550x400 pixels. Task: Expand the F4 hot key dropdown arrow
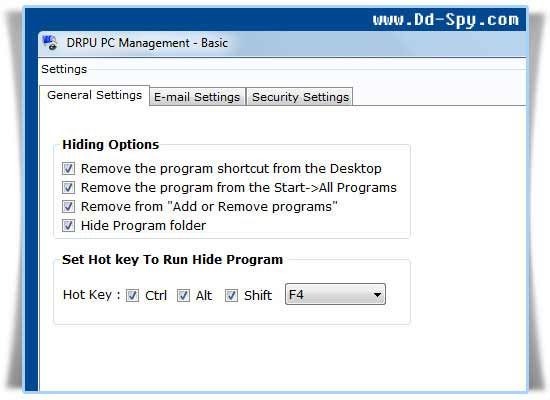[x=377, y=295]
